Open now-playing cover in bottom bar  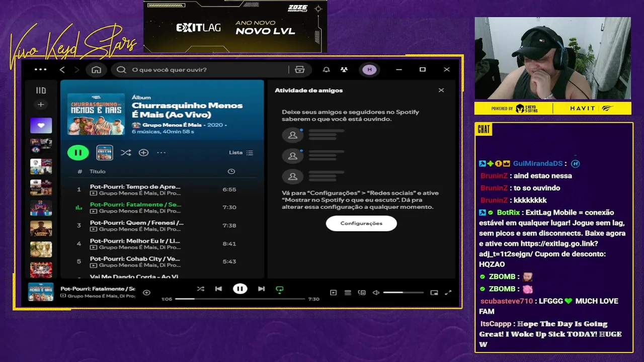[x=41, y=292]
